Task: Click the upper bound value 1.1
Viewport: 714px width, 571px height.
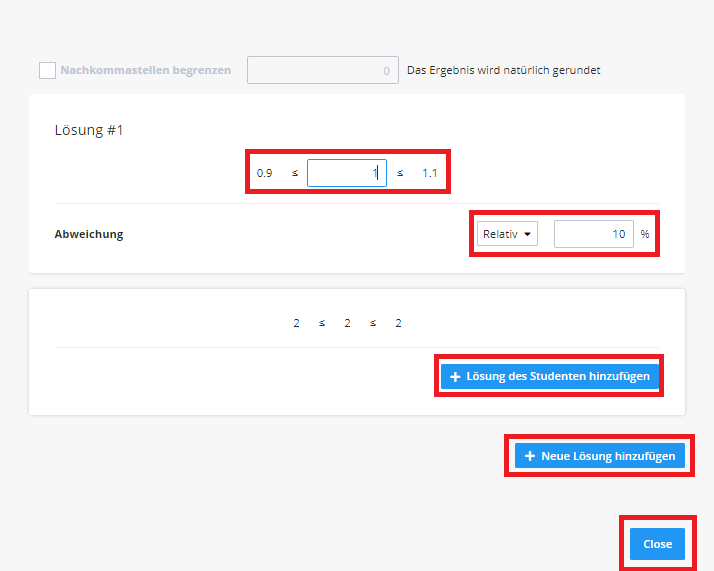Action: pyautogui.click(x=430, y=174)
